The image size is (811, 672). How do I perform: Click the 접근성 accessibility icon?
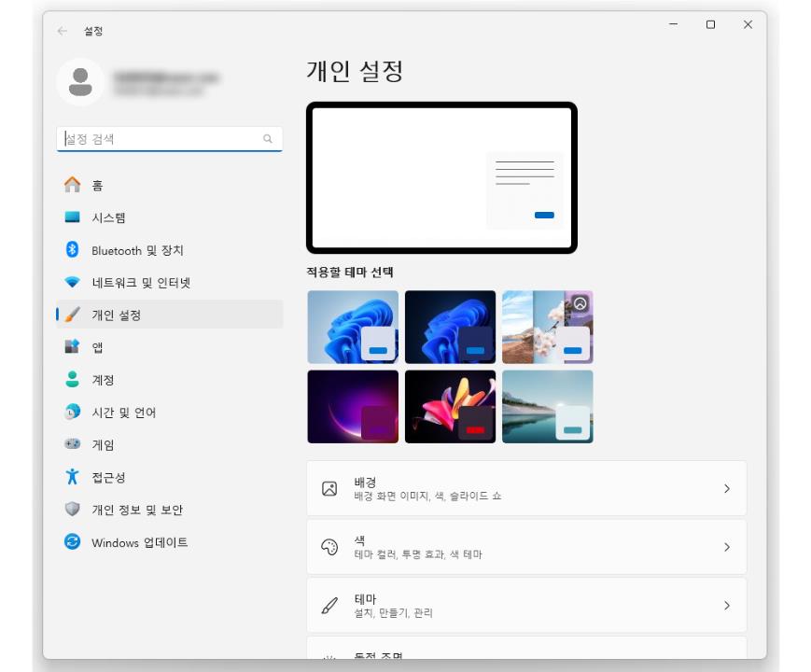click(x=73, y=476)
